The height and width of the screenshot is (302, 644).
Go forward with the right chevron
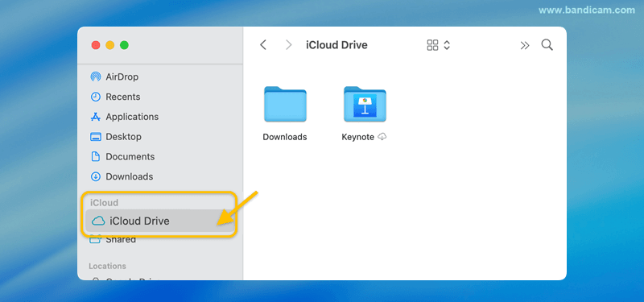coord(289,45)
